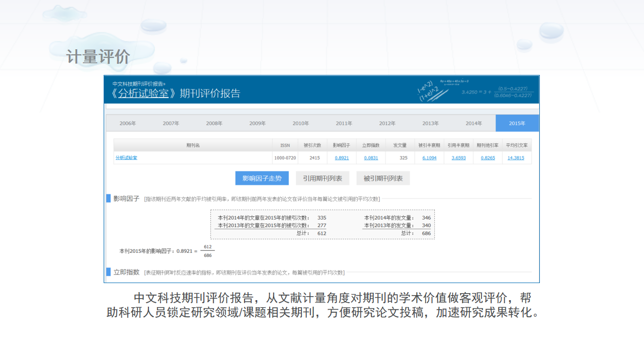Open the immediacy index 0.0831 link
Viewport: 644px width, 362px height.
[x=371, y=158]
